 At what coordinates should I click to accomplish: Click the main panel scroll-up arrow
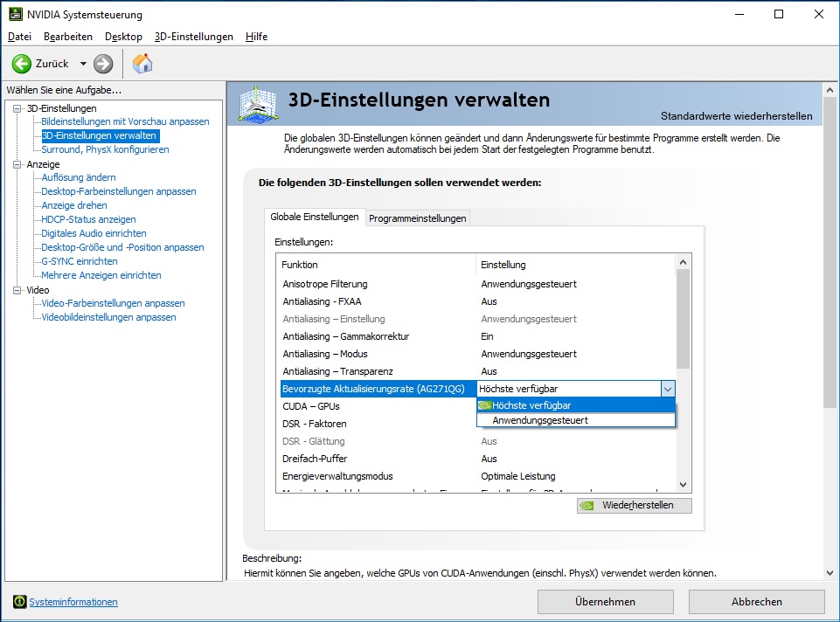(x=830, y=90)
